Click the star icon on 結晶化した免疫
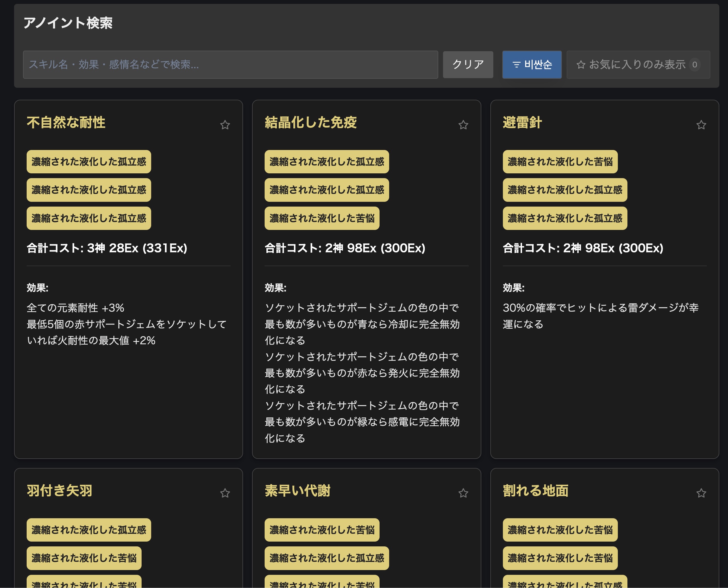Screen dimensions: 728x588 pos(464,125)
